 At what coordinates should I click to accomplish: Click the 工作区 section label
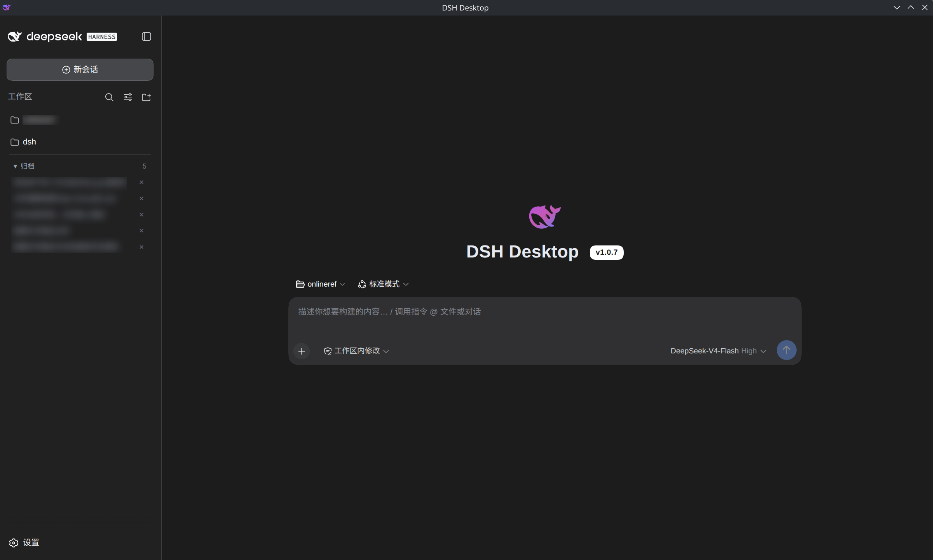20,97
